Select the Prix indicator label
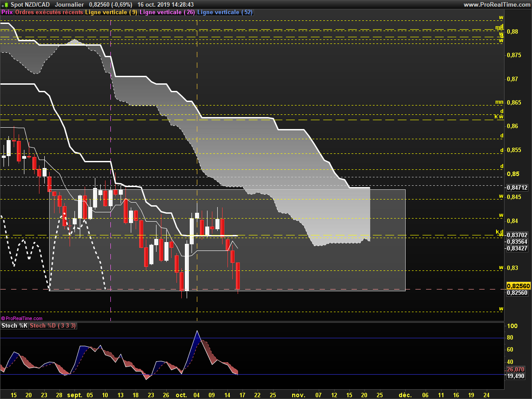The width and height of the screenshot is (532, 399). pos(7,12)
